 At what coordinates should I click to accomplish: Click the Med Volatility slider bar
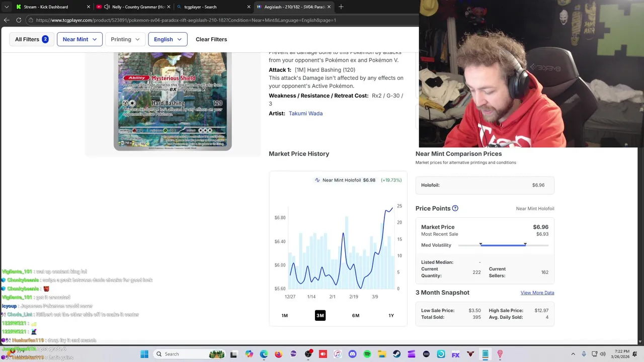[x=503, y=245]
